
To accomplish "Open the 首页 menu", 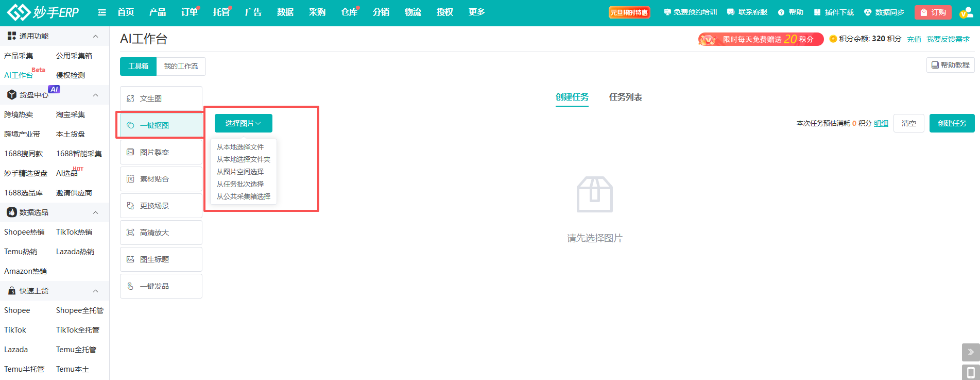I will pos(126,12).
